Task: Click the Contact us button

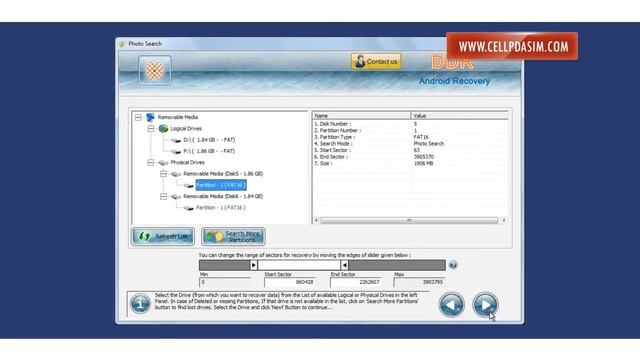Action: coord(376,62)
